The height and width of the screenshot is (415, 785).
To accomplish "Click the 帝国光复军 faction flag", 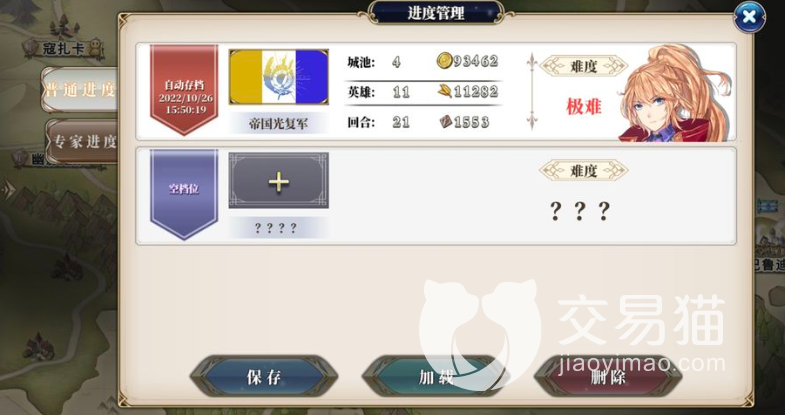I will [279, 77].
